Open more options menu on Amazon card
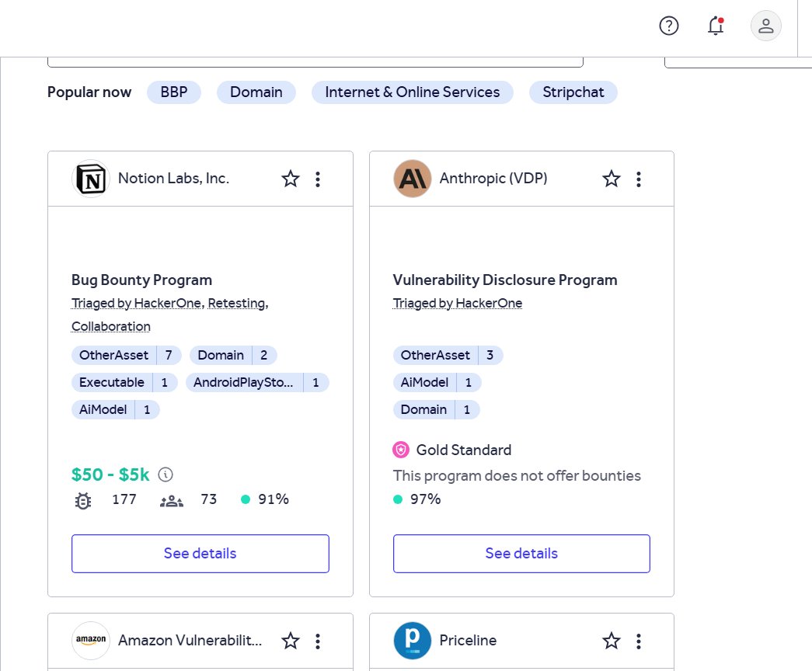Viewport: 812px width, 671px height. click(318, 641)
